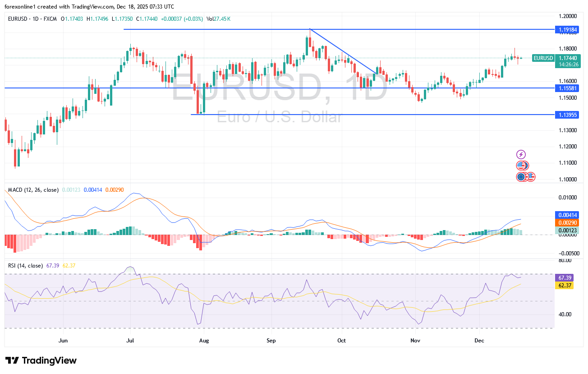This screenshot has width=588, height=374.
Task: Click the 1.15581 price level tag
Action: point(567,88)
